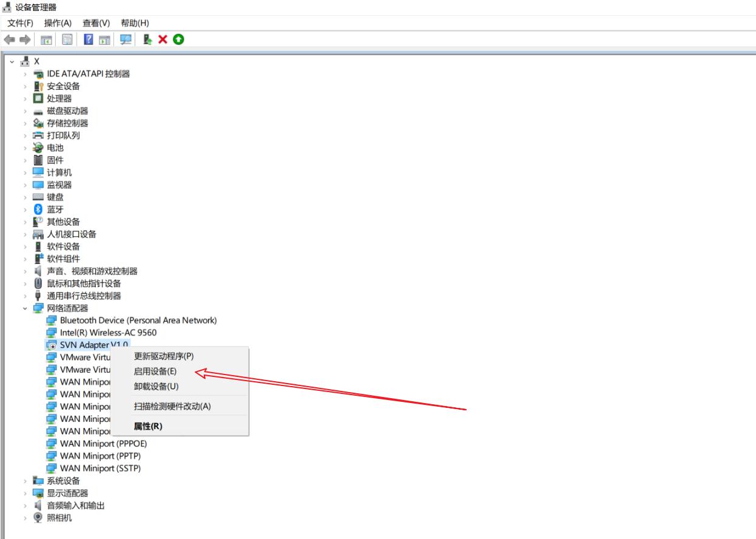Viewport: 756px width, 539px height.
Task: Choose 属性(R) in the context menu
Action: click(x=148, y=426)
